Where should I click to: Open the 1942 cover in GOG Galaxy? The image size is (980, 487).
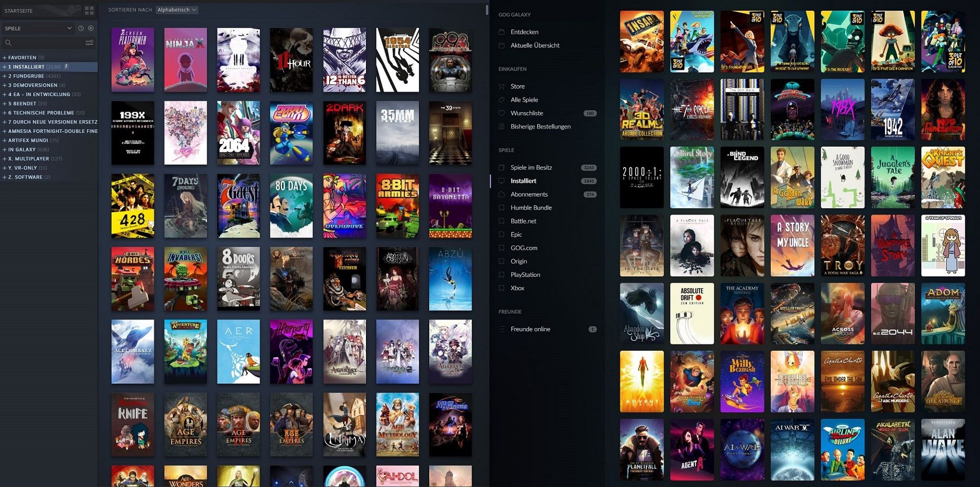893,109
